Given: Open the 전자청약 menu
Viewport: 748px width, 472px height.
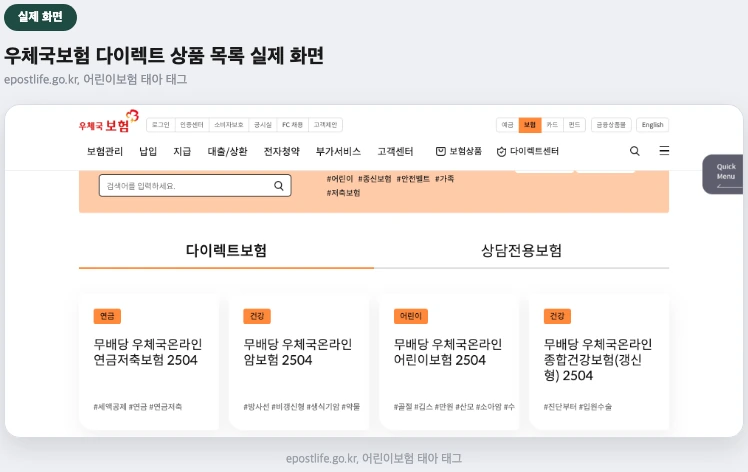Looking at the screenshot, I should (282, 151).
